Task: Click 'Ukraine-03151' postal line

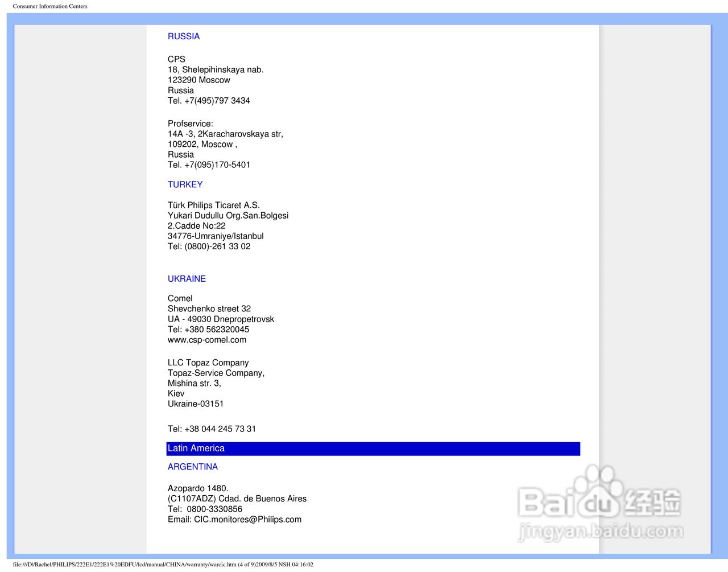Action: coord(196,404)
